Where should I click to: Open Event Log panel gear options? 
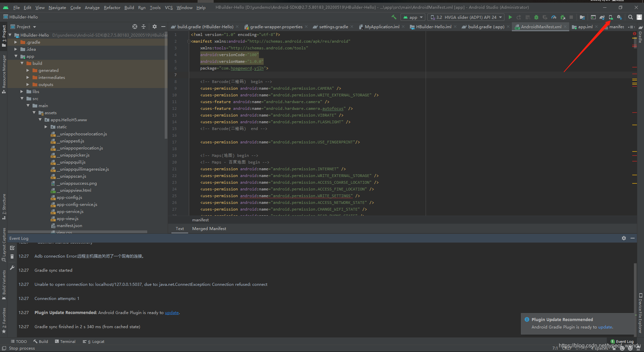point(624,238)
